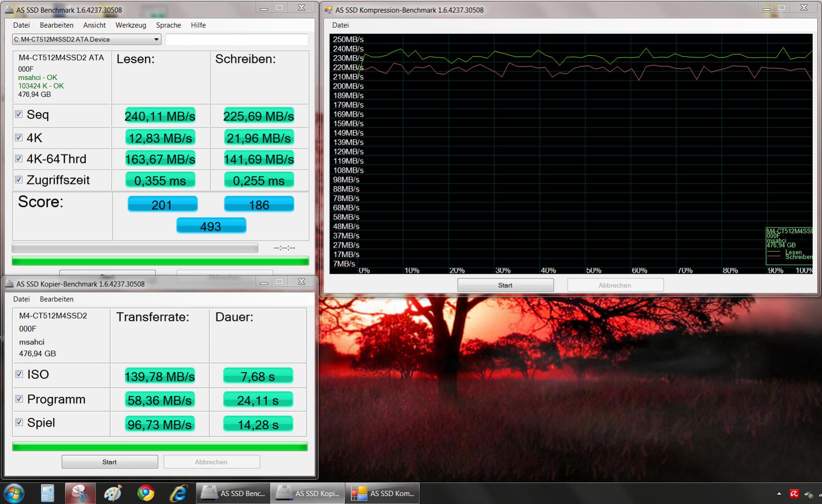Image resolution: width=822 pixels, height=504 pixels.
Task: Click the Kopier-Benchmark title bar icon
Action: tap(9, 284)
